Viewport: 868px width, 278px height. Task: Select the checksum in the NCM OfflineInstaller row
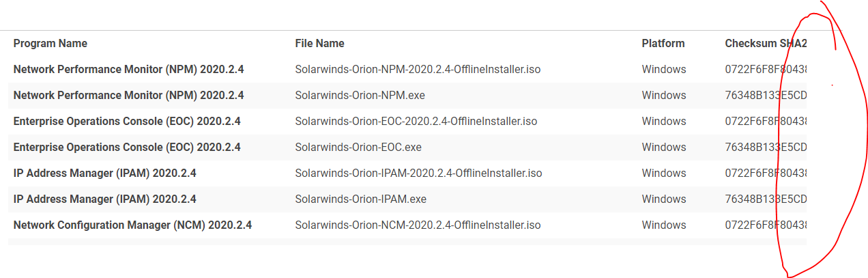click(766, 225)
